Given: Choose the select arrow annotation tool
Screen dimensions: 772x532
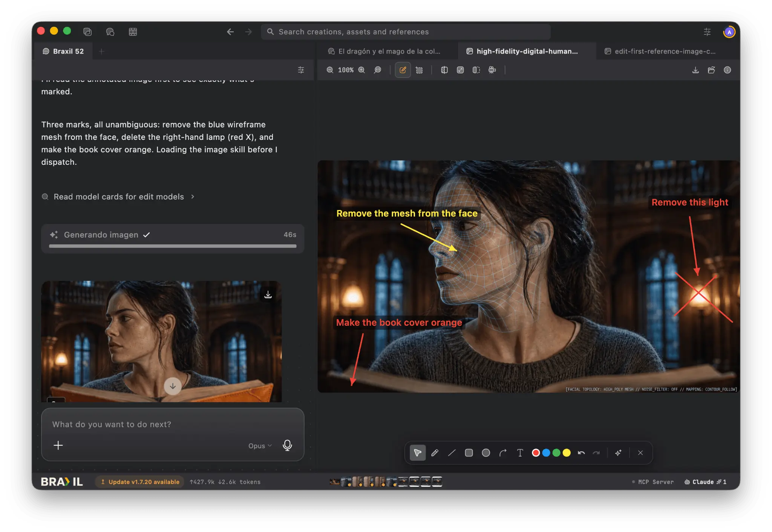Looking at the screenshot, I should [x=418, y=453].
